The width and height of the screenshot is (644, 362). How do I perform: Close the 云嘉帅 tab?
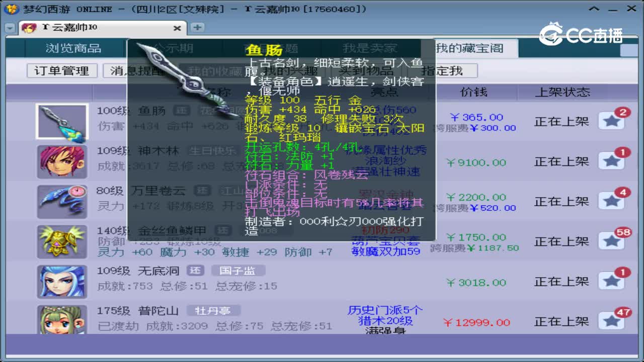[177, 28]
